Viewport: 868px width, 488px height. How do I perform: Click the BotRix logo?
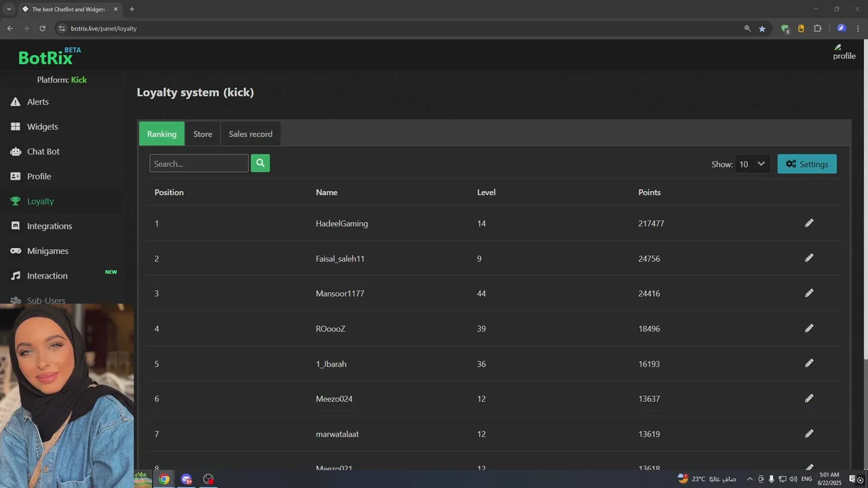tap(49, 57)
